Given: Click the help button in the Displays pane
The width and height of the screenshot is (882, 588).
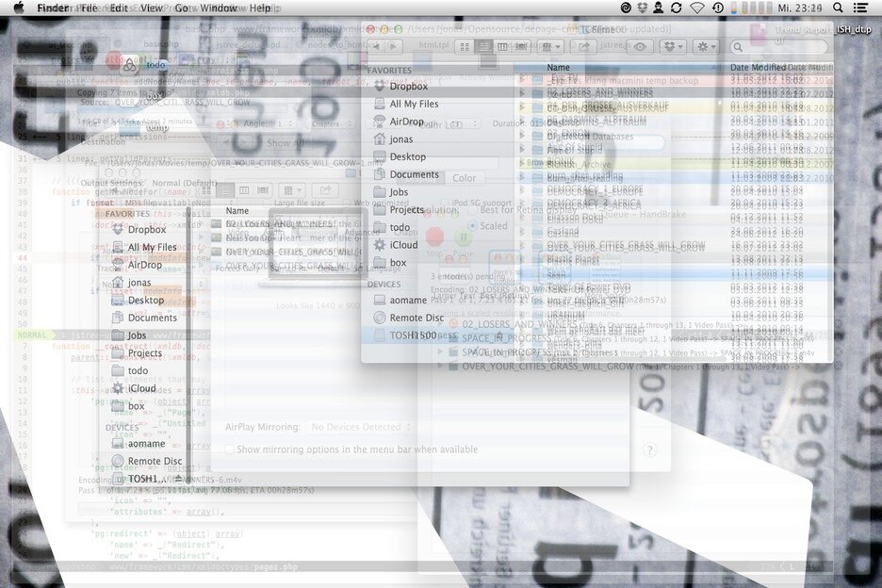Looking at the screenshot, I should click(649, 450).
